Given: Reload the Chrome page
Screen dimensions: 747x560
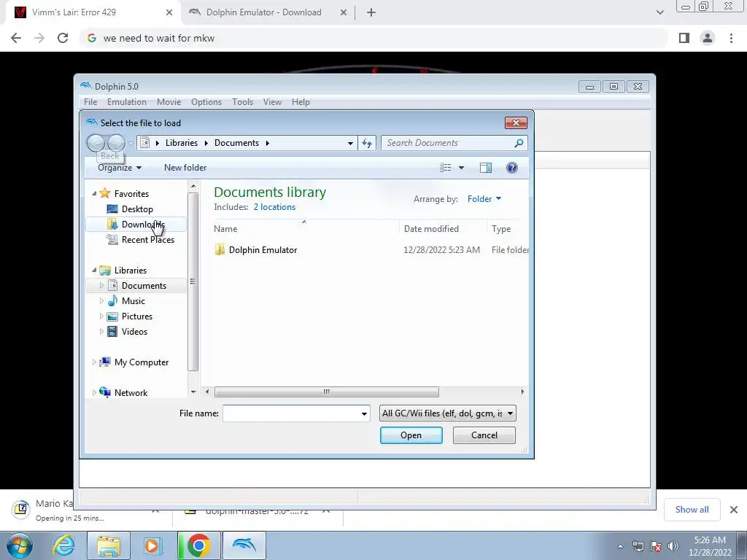Looking at the screenshot, I should point(63,38).
